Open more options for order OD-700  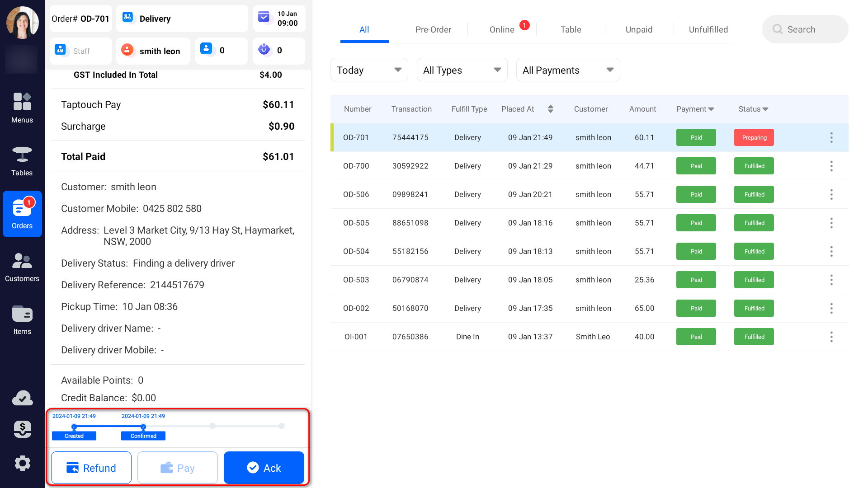(x=831, y=166)
